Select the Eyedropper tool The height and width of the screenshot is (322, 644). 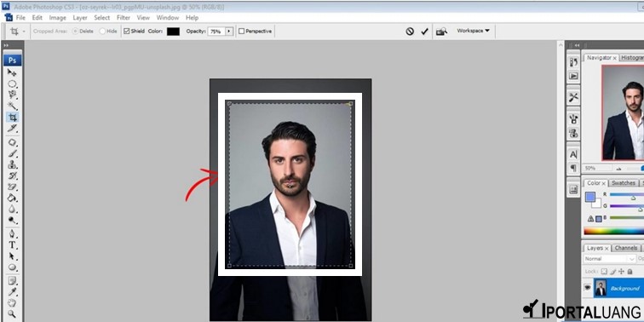tap(12, 292)
